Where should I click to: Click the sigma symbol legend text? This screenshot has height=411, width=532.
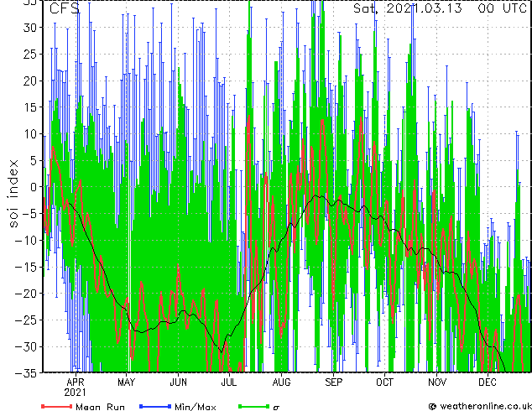tap(276, 408)
